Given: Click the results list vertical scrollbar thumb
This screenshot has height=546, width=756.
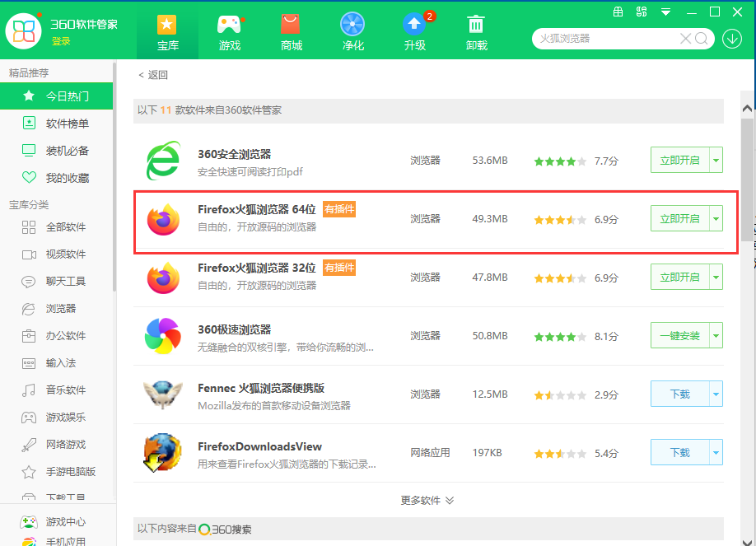Looking at the screenshot, I should click(747, 180).
